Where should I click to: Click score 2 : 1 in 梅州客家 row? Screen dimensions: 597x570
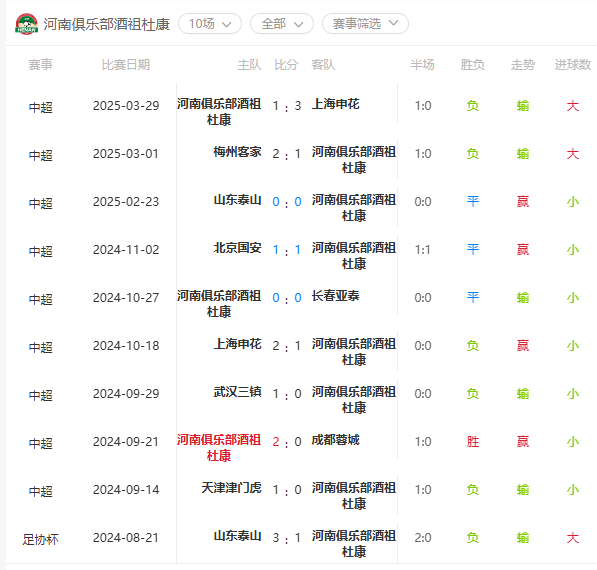click(x=287, y=154)
